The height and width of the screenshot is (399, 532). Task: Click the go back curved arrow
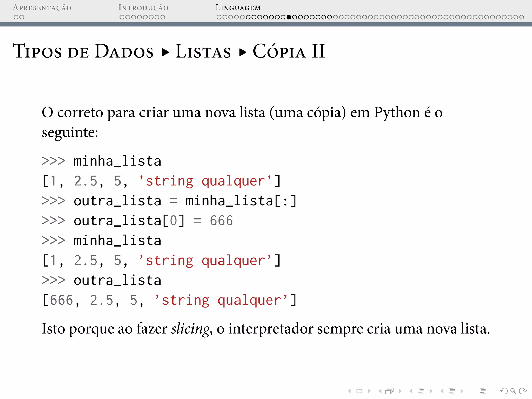point(504,391)
